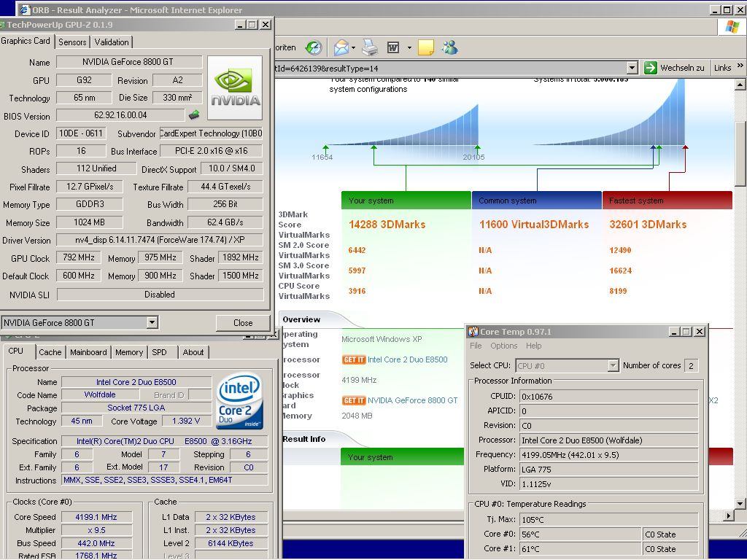Image resolution: width=747 pixels, height=560 pixels.
Task: Click the Common system blue column header
Action: pyautogui.click(x=536, y=201)
